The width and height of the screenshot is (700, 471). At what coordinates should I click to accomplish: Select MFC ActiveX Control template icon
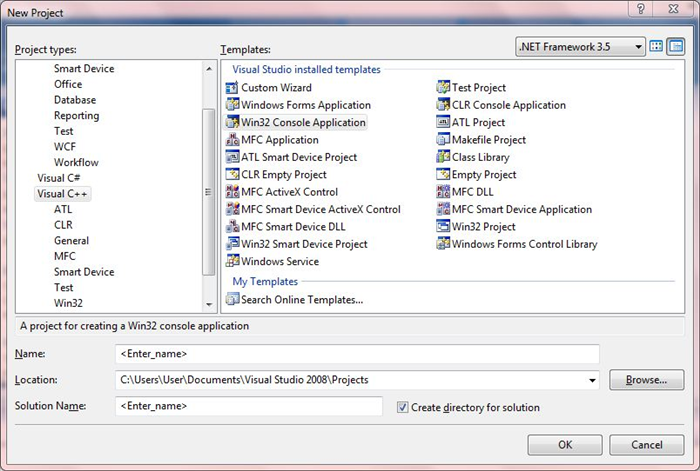[x=232, y=192]
